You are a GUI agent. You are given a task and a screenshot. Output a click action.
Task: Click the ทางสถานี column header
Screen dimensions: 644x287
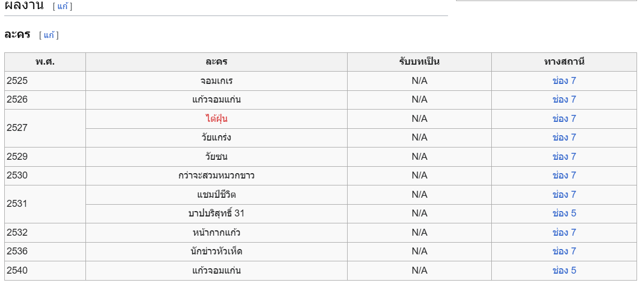click(564, 62)
